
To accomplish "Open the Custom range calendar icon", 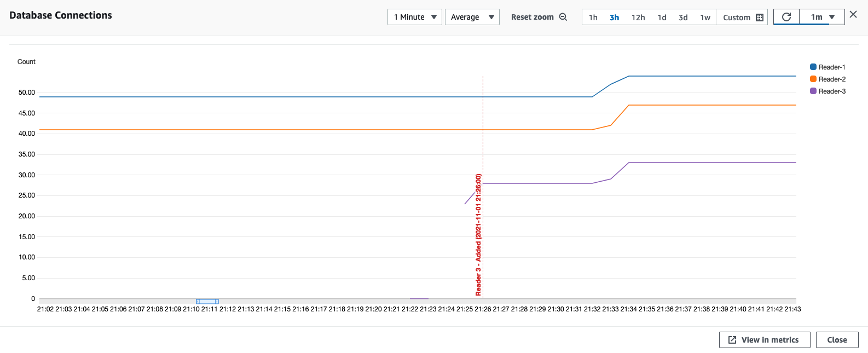I will (759, 18).
